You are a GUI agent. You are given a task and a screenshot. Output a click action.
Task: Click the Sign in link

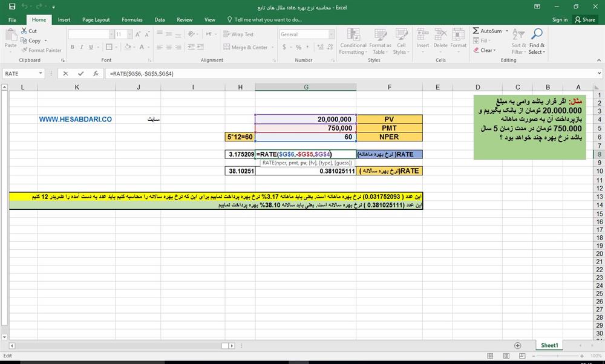tap(560, 19)
